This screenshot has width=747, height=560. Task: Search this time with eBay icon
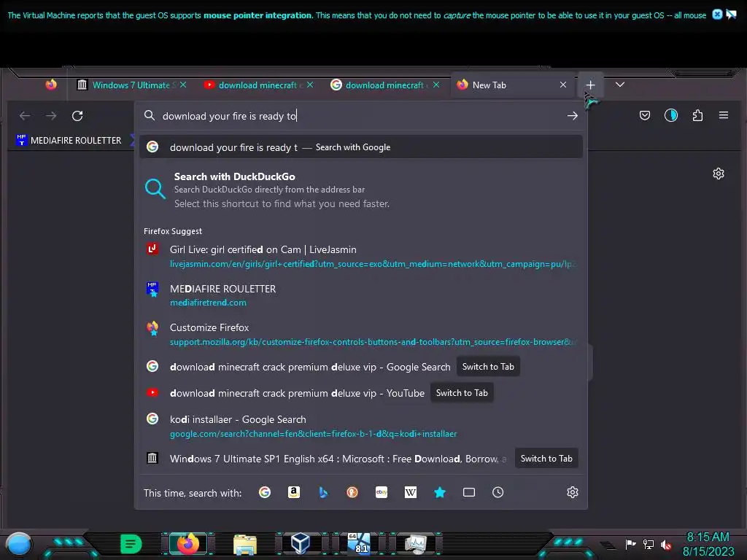click(382, 492)
